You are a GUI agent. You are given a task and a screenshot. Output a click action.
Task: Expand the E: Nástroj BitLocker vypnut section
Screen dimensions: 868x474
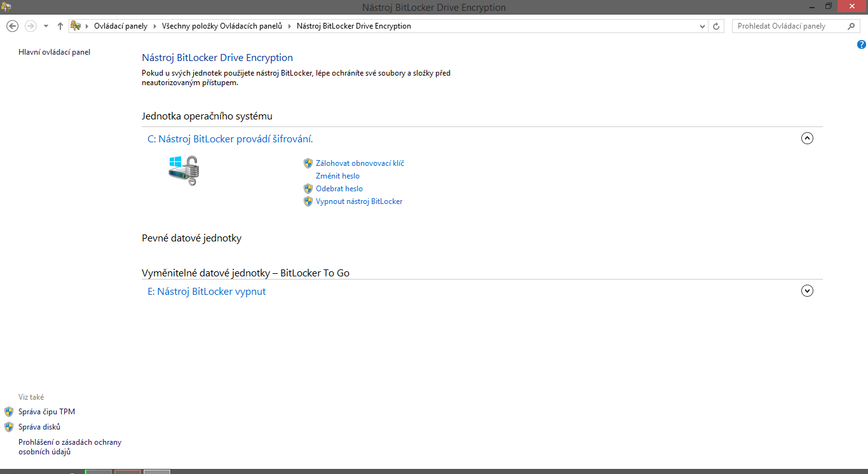point(807,290)
